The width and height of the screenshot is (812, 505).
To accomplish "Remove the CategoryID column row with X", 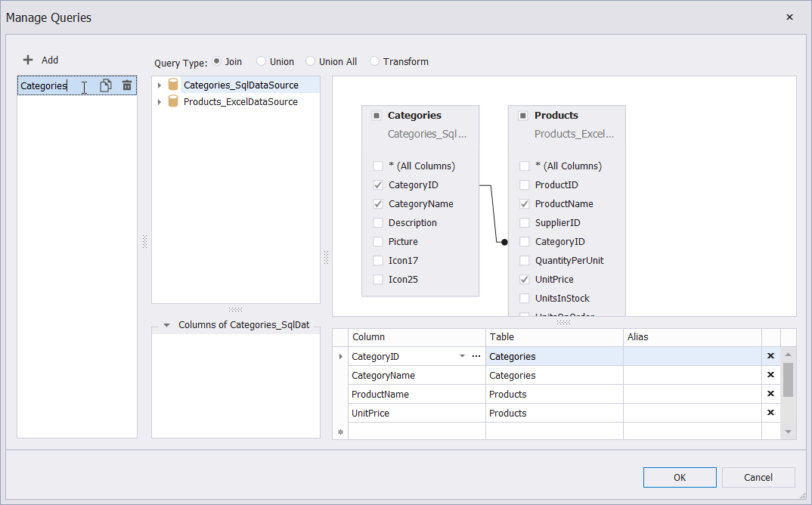I will tap(770, 356).
